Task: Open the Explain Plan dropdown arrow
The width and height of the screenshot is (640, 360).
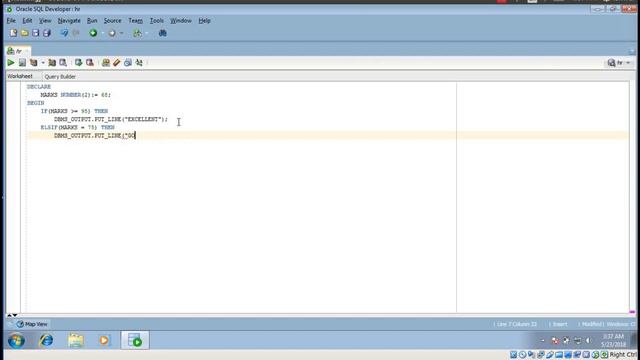Action: 43,62
